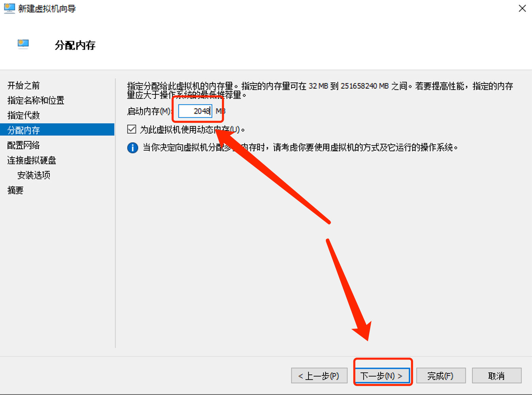Screen dimensions: 532x395
Task: Click 下一步(N) button
Action: click(x=382, y=376)
